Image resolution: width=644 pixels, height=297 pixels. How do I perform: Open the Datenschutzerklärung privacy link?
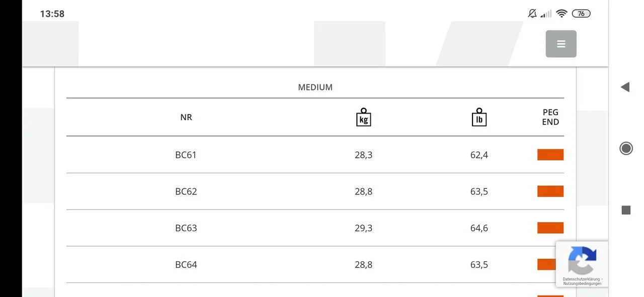[x=581, y=279]
